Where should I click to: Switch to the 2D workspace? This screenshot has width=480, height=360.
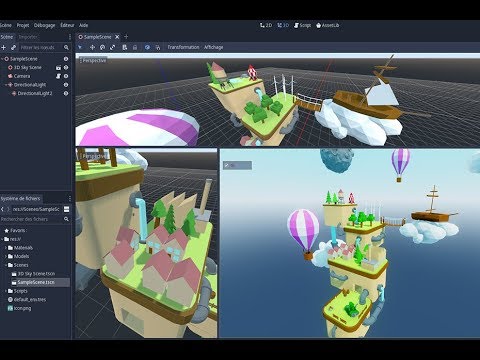[x=266, y=25]
